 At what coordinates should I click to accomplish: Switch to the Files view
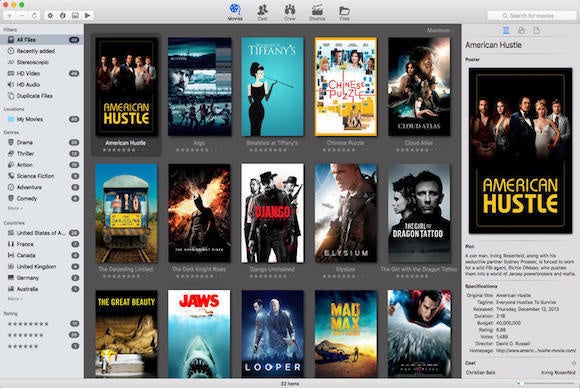pos(344,12)
